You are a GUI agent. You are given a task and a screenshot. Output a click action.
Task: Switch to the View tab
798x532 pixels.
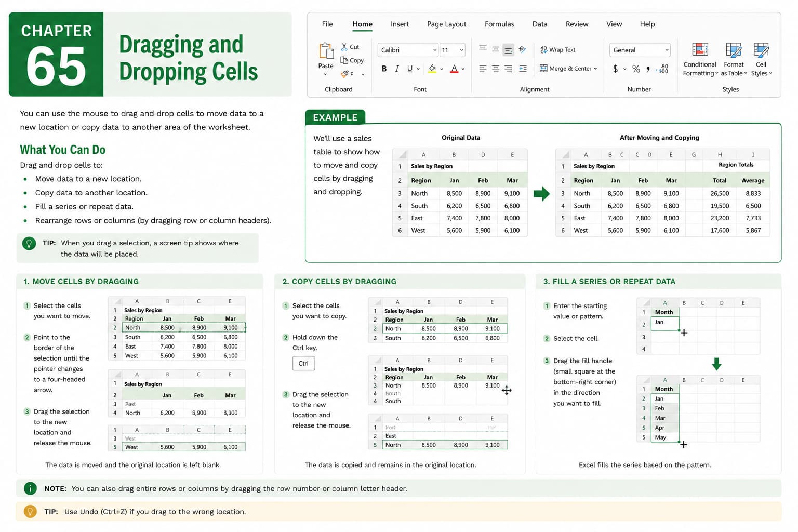614,24
